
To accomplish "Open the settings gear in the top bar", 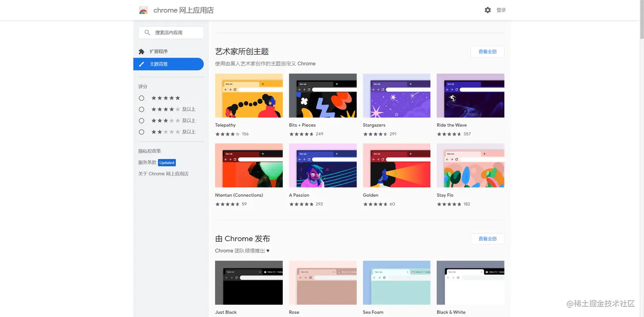I will 488,10.
